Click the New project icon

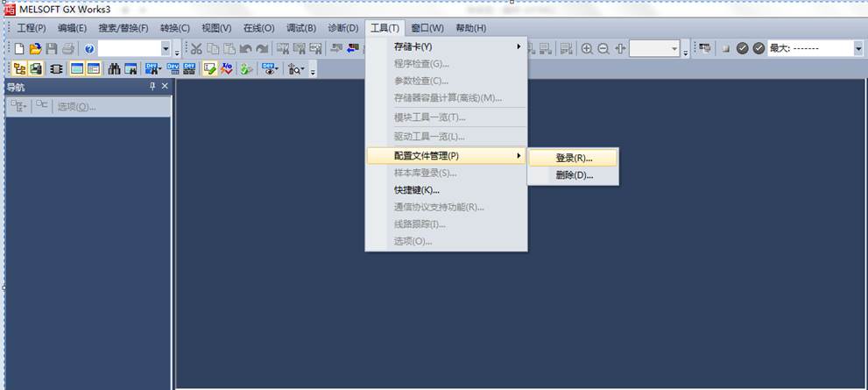pos(20,49)
